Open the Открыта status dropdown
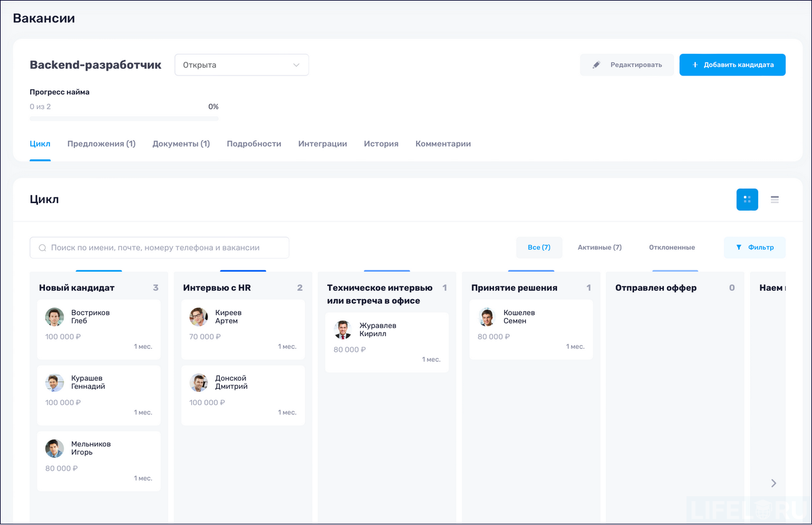This screenshot has height=525, width=812. [242, 64]
